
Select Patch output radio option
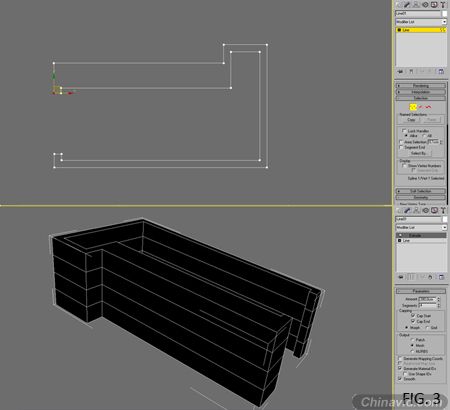pyautogui.click(x=412, y=340)
